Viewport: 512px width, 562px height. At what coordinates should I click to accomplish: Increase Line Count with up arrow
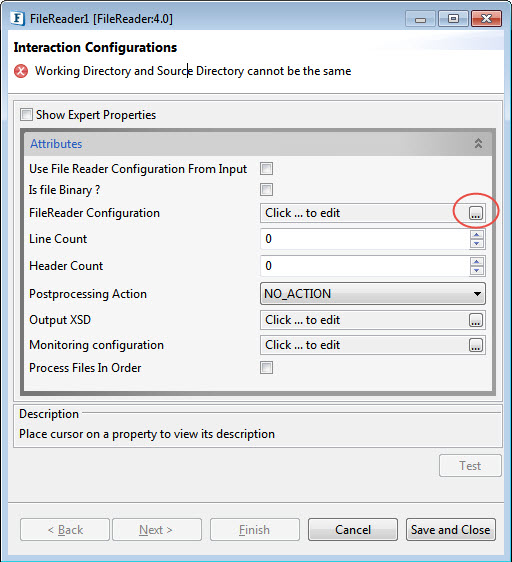477,235
